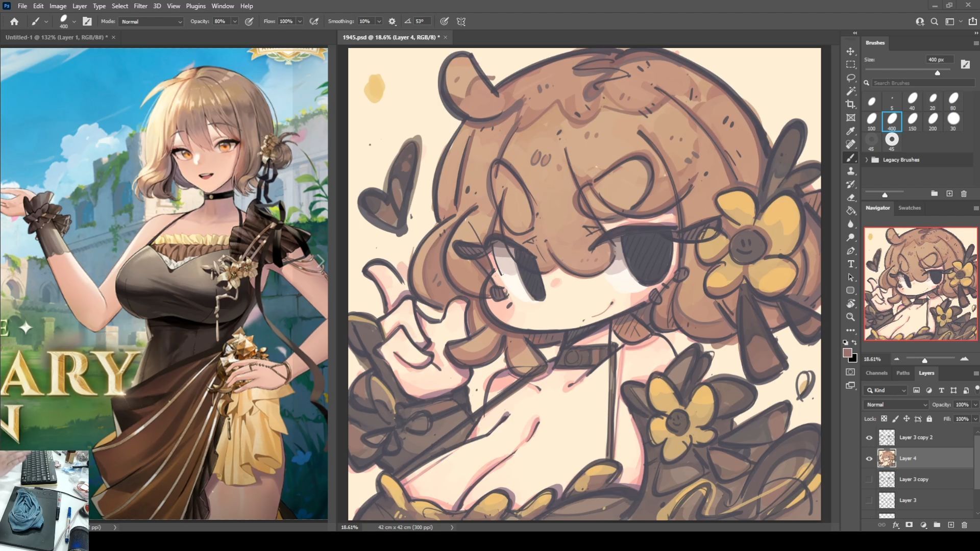The height and width of the screenshot is (551, 980).
Task: Toggle lock transparent pixels
Action: point(884,419)
